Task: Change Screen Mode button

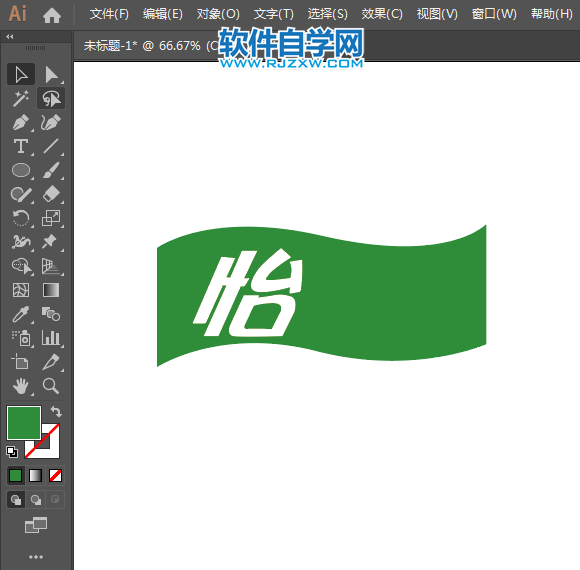Action: tap(36, 525)
